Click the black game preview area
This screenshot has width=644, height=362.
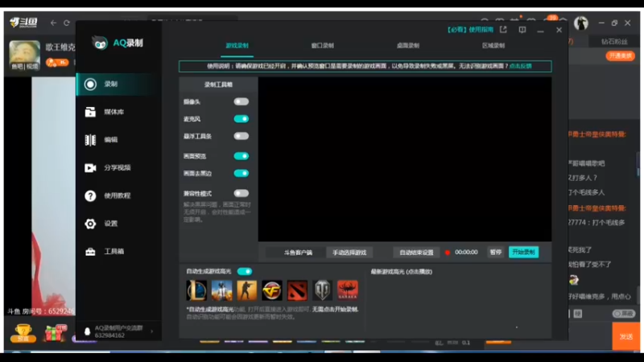[405, 159]
